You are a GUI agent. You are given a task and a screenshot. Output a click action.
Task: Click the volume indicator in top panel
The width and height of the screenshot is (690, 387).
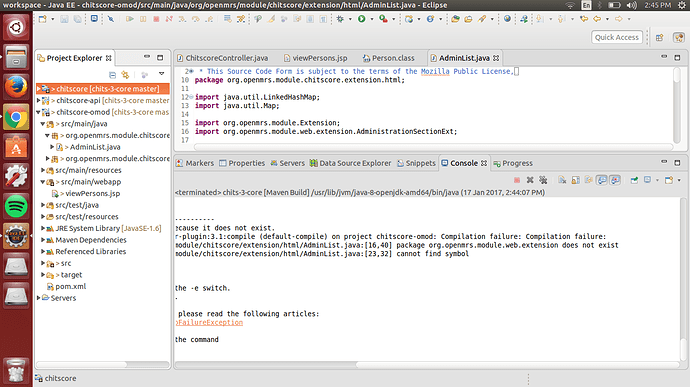click(x=632, y=5)
